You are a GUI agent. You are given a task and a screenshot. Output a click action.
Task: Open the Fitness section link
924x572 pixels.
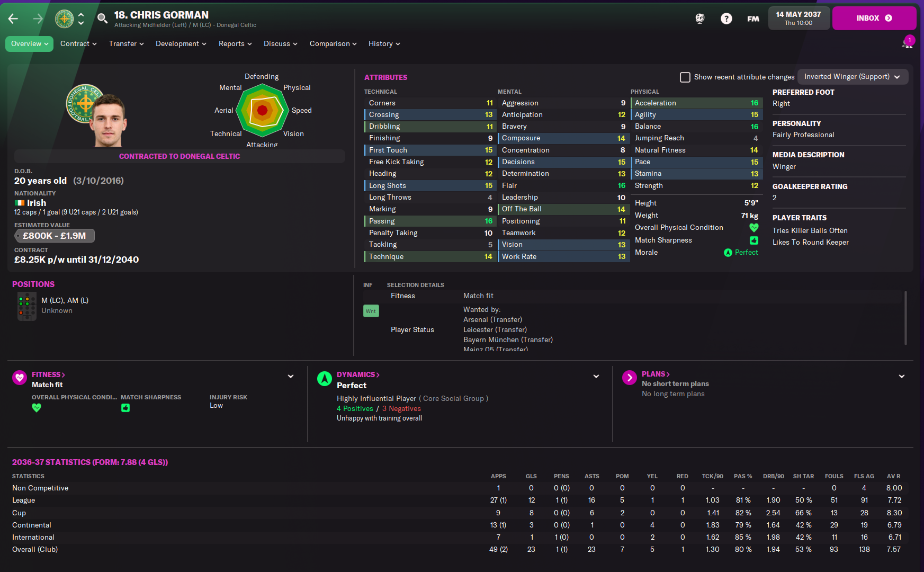click(x=48, y=374)
